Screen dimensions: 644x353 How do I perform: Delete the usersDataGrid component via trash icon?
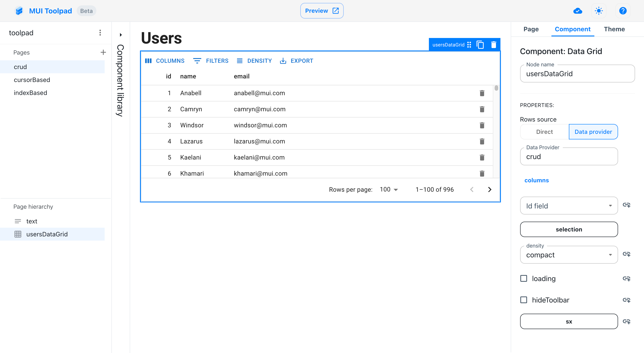pos(494,45)
